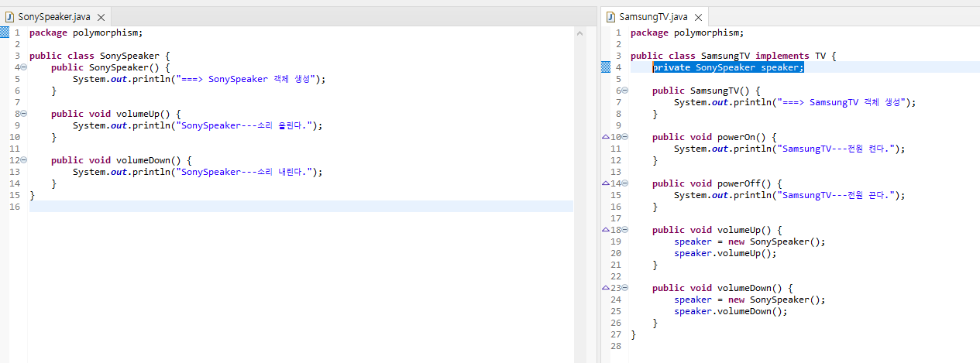Click 'public void powerOff() {' declaration

(x=717, y=183)
